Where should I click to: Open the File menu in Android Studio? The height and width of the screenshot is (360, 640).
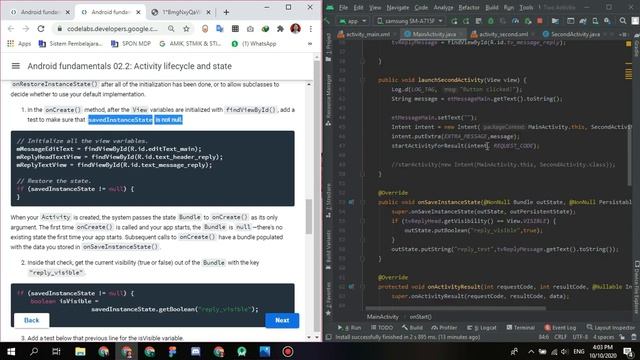tap(343, 7)
